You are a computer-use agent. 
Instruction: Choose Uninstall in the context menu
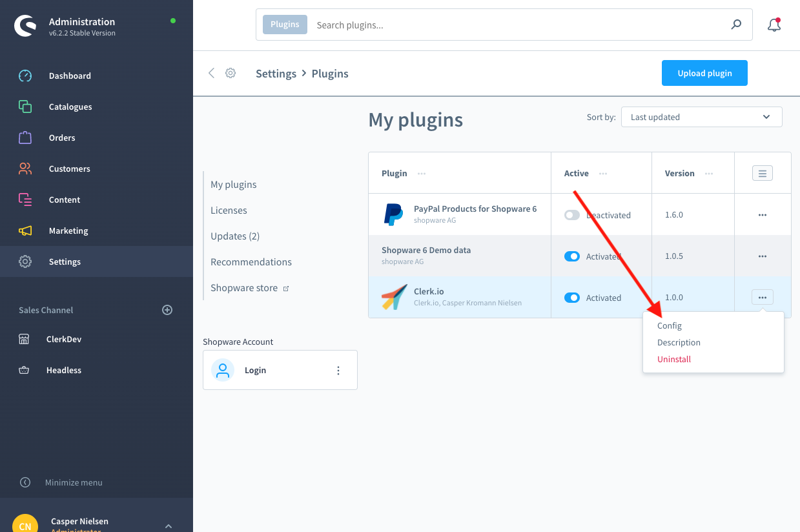click(674, 360)
